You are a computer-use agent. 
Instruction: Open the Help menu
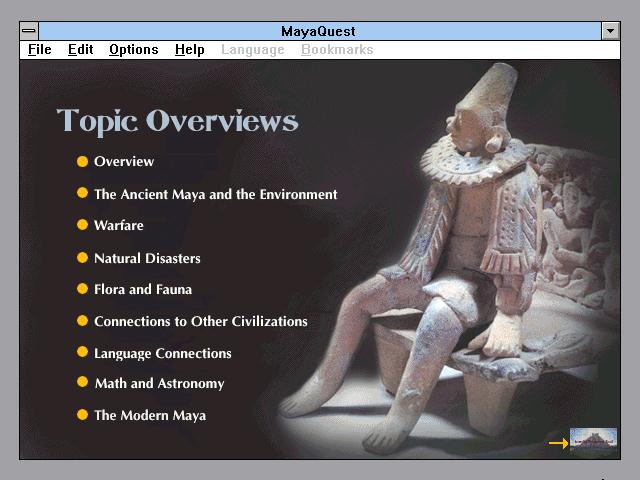click(x=189, y=49)
